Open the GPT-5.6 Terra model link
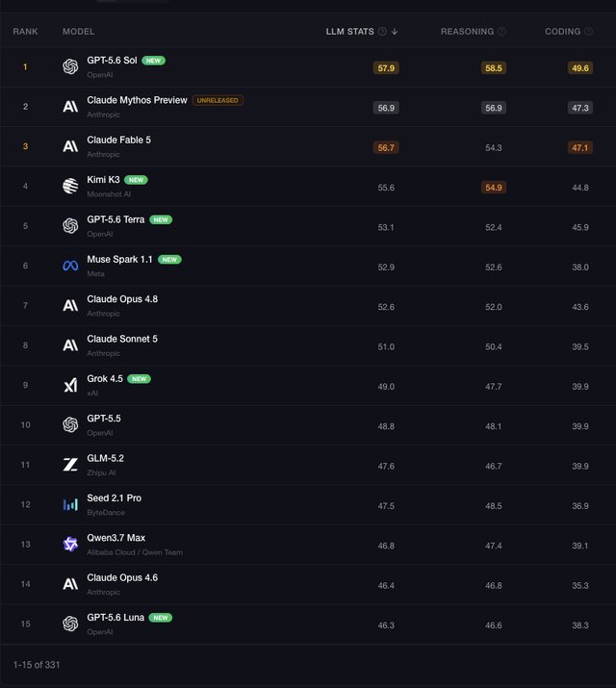Viewport: 616px width, 688px height. point(115,219)
